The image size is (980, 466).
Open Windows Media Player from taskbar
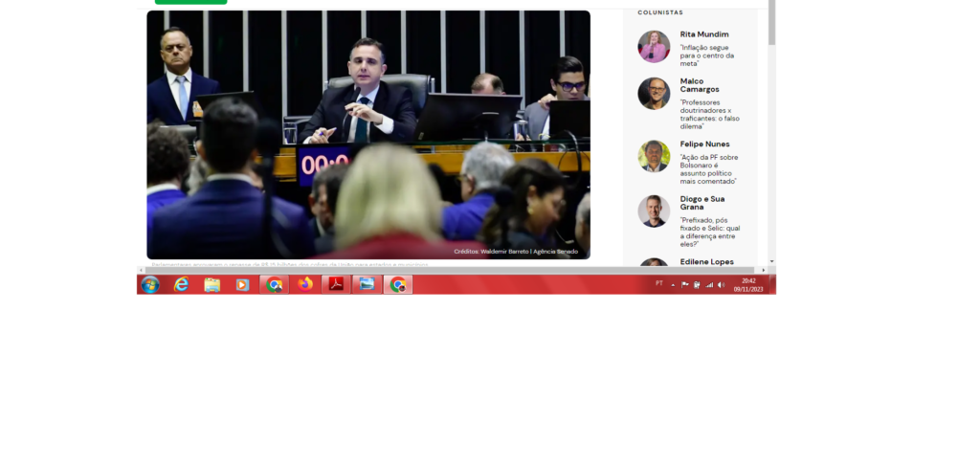click(x=242, y=285)
